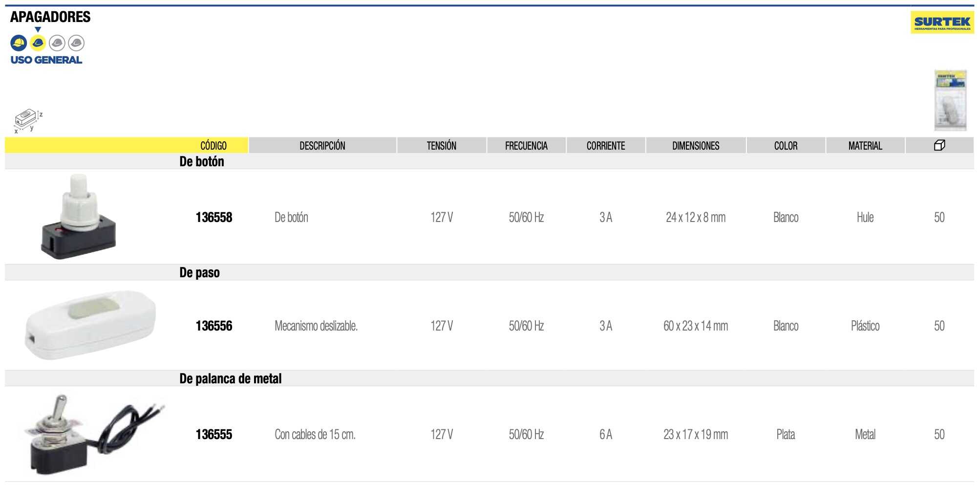Click the first blue helmet icon
Image resolution: width=980 pixels, height=487 pixels.
[x=19, y=43]
